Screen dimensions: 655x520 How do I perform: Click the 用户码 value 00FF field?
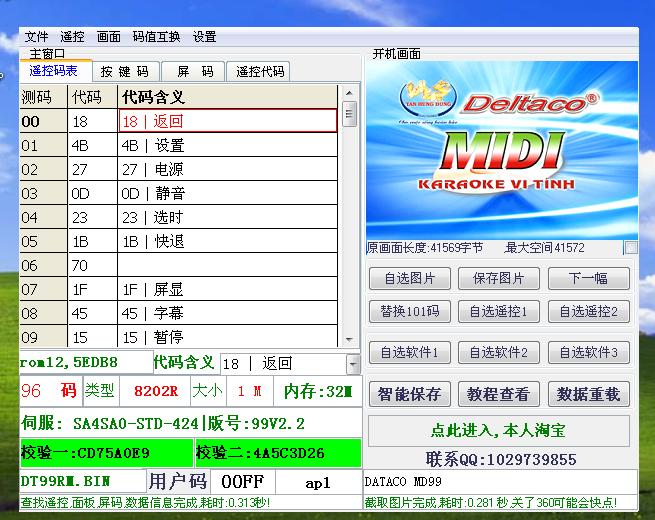[x=243, y=482]
